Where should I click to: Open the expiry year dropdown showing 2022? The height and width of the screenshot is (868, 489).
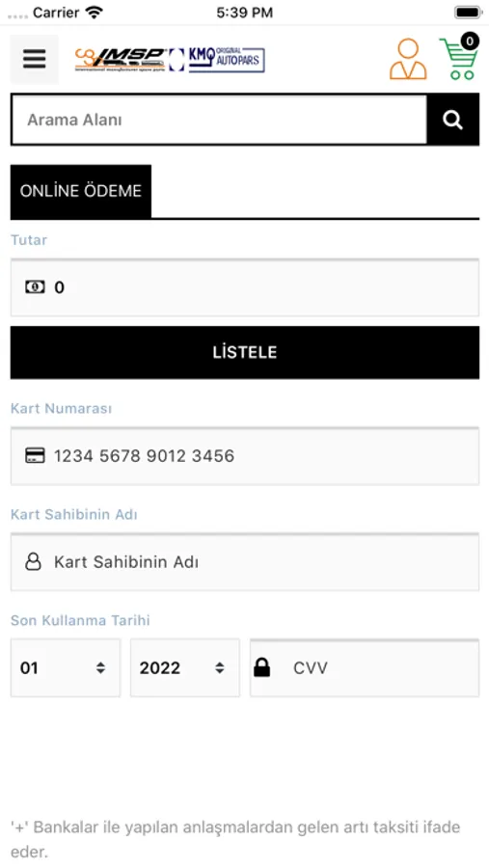185,667
